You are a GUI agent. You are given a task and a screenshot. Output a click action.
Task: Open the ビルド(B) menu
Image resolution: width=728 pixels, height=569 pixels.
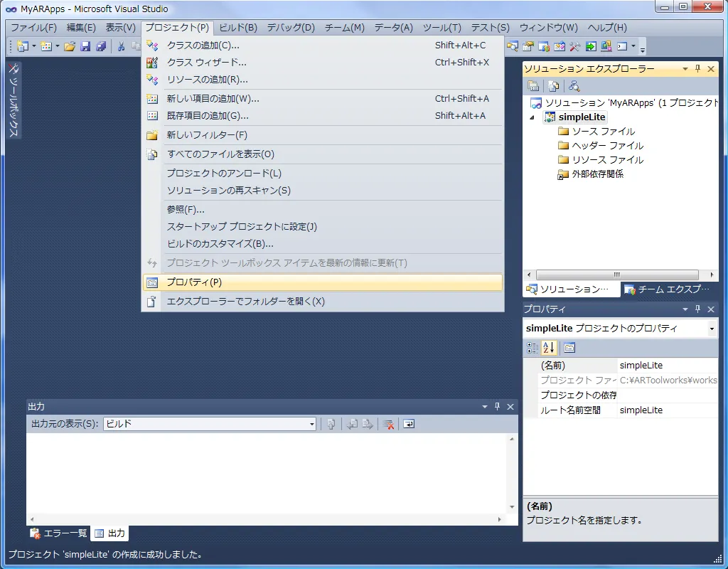(x=238, y=28)
